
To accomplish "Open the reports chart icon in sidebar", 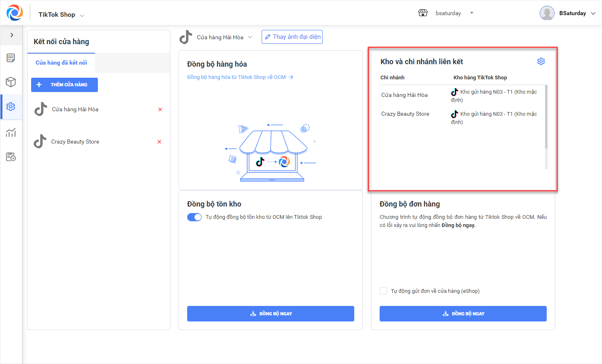I will [11, 133].
